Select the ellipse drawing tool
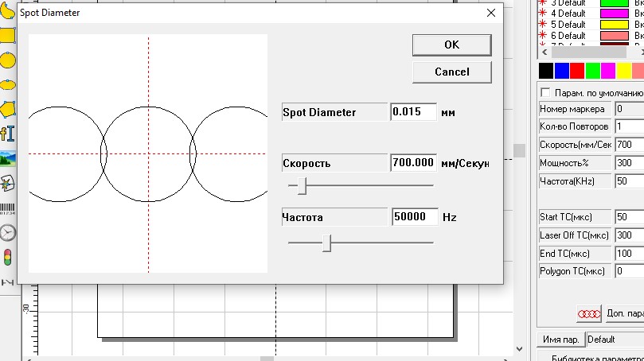 click(7, 83)
